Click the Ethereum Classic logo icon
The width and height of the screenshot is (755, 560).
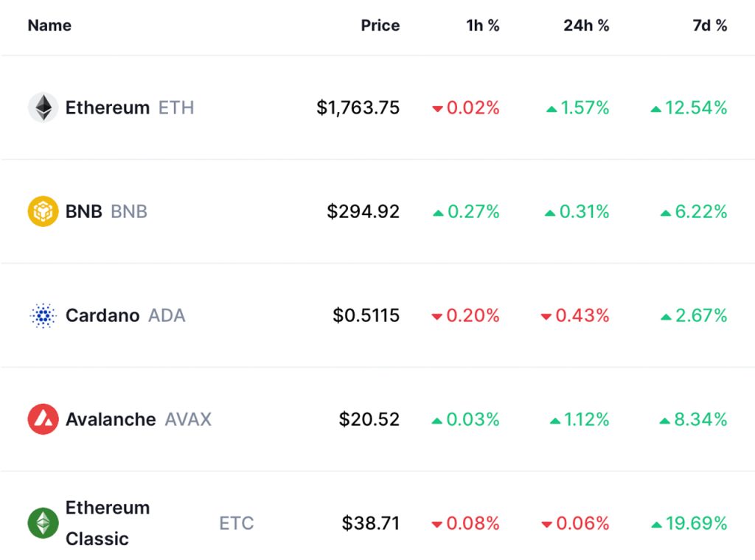(42, 523)
